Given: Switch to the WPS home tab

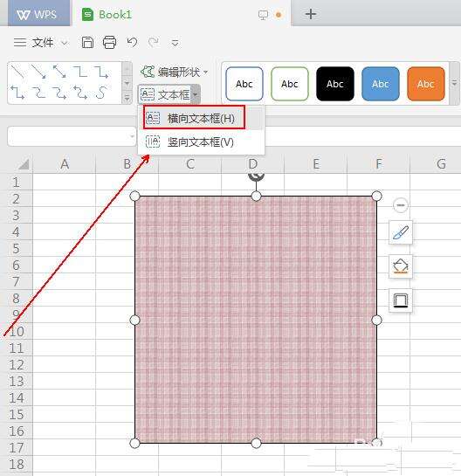Looking at the screenshot, I should click(38, 14).
